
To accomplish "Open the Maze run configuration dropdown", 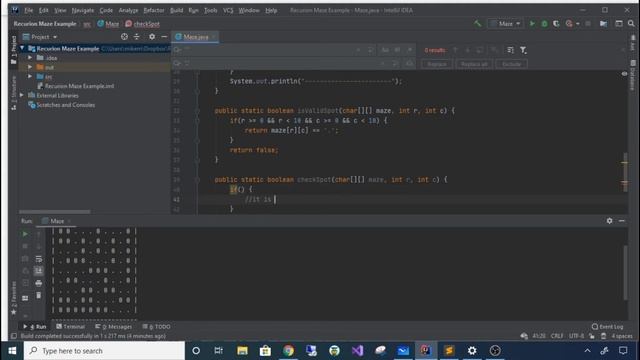I will (x=506, y=24).
